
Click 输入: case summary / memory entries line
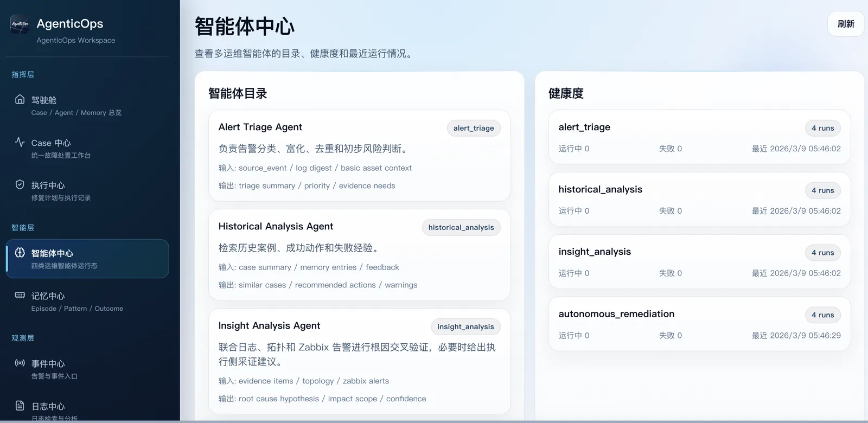tap(309, 267)
